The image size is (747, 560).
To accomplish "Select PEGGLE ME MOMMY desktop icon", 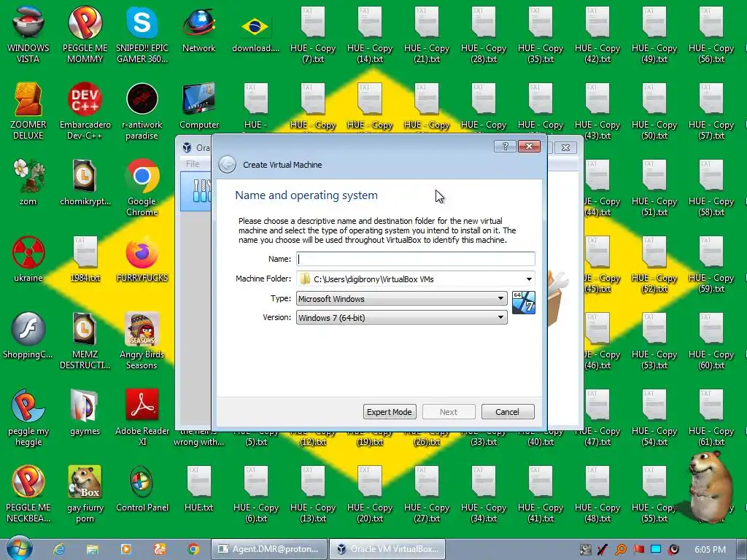I will (x=85, y=34).
